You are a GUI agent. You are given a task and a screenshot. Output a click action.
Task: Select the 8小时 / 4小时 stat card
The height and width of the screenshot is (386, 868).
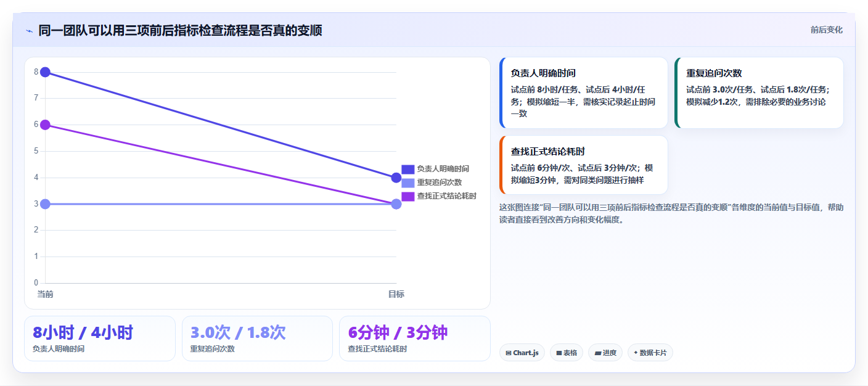pos(100,339)
